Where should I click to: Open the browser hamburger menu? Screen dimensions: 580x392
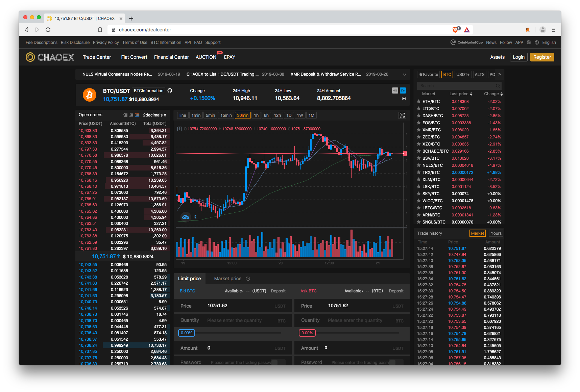pyautogui.click(x=554, y=30)
